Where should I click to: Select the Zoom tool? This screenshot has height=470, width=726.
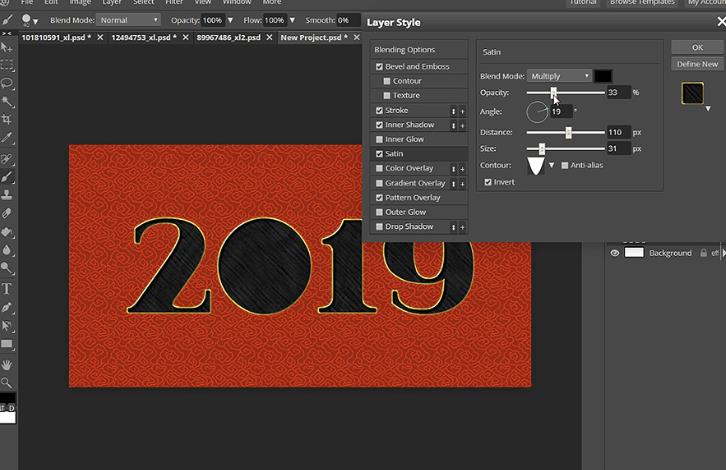6,383
